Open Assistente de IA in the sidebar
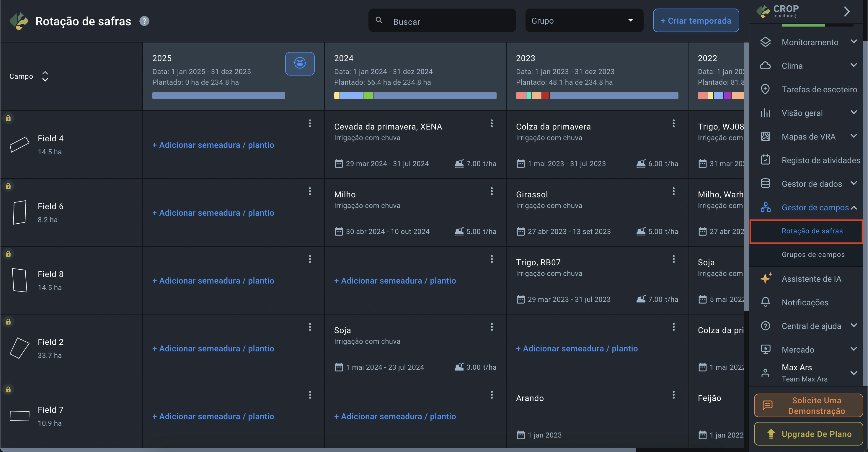The width and height of the screenshot is (868, 452). click(x=811, y=279)
